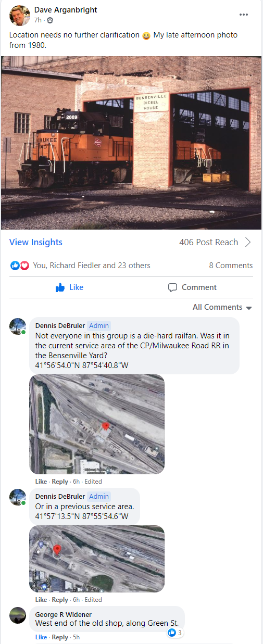The image size is (263, 644).
Task: Open George R Widener's avatar
Action: tap(18, 615)
